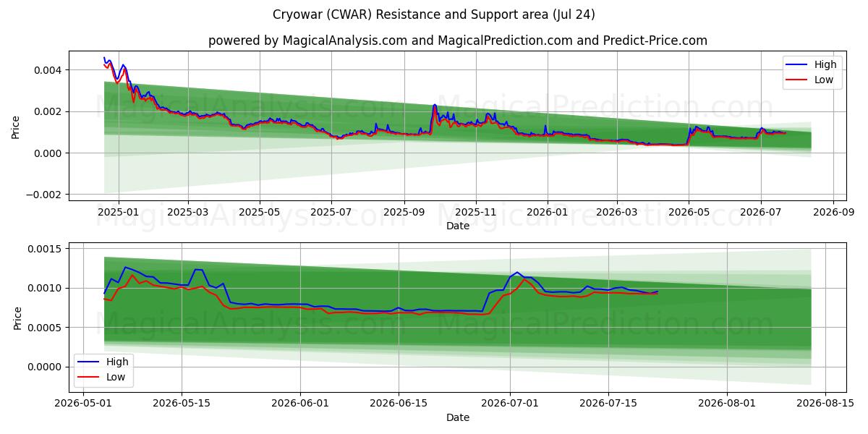Click the 'High' legend entry in top chart

tap(813, 64)
